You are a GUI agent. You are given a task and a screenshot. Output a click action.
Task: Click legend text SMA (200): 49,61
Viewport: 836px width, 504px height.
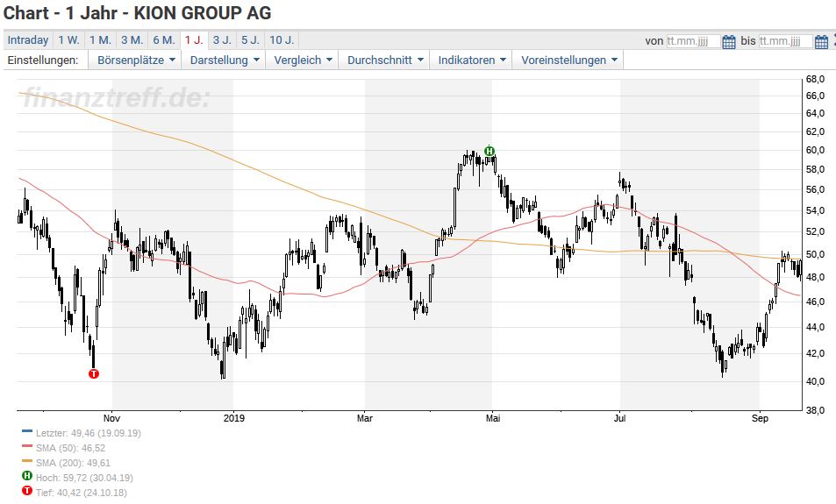tap(73, 463)
